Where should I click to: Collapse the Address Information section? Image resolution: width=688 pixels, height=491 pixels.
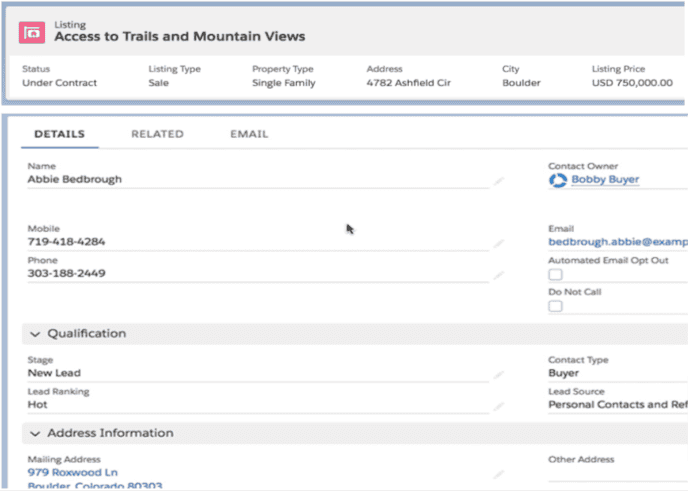[35, 434]
